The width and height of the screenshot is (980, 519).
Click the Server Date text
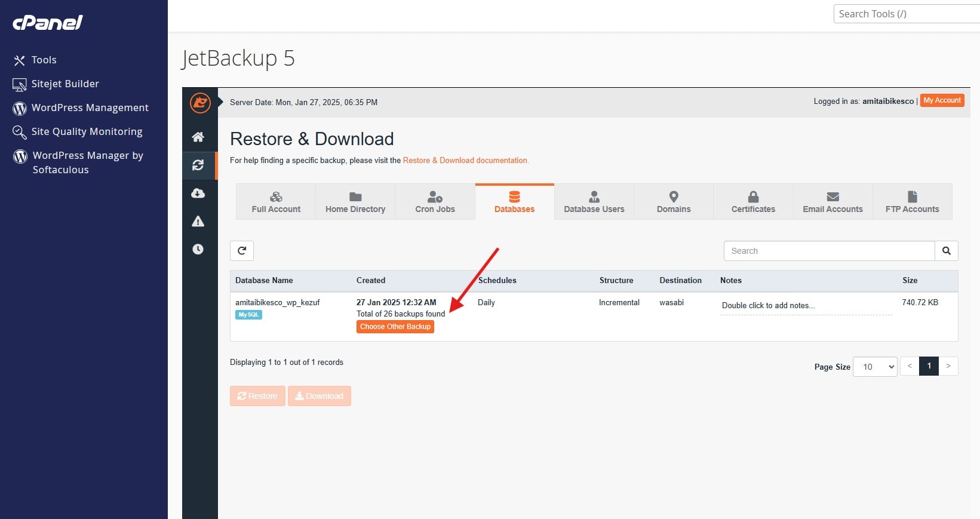303,102
